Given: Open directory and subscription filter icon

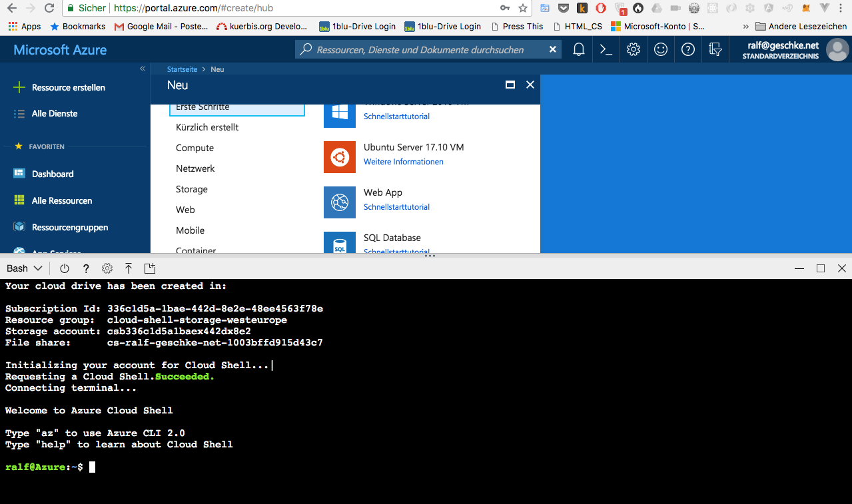Looking at the screenshot, I should pyautogui.click(x=715, y=49).
